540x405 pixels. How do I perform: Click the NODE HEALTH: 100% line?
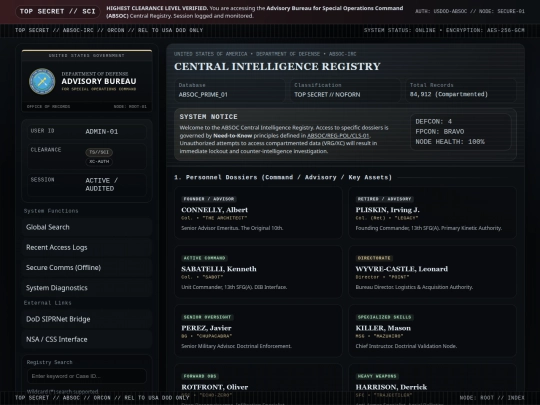click(x=450, y=142)
